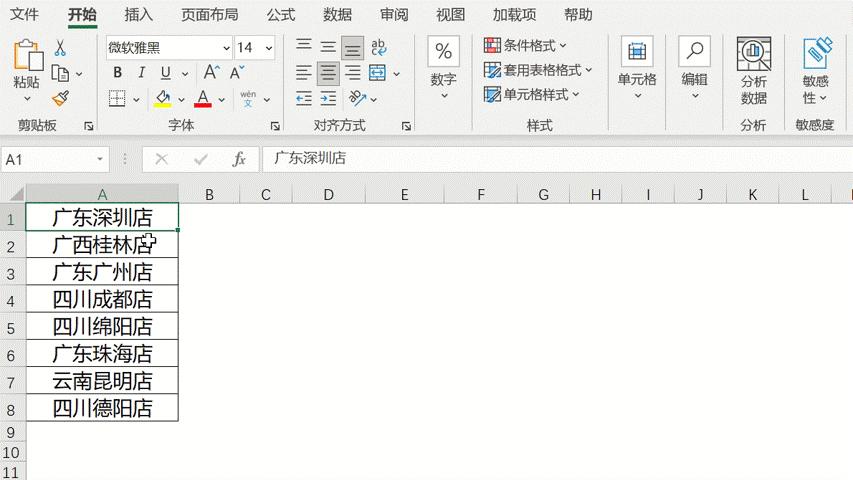
Task: Select the Format Painter brush
Action: pyautogui.click(x=60, y=98)
